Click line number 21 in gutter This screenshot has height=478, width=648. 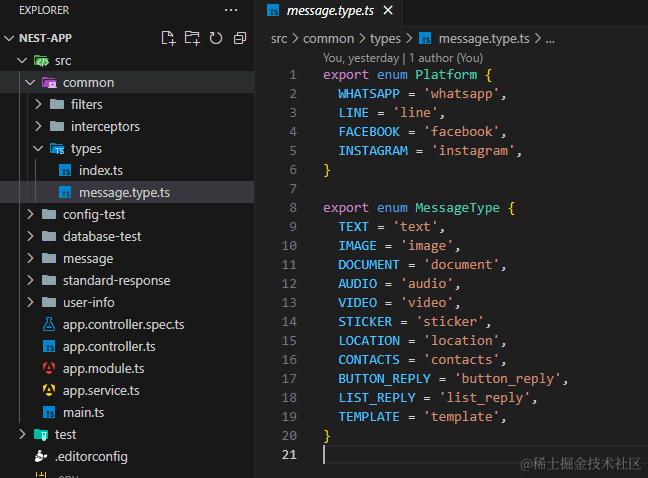click(289, 454)
